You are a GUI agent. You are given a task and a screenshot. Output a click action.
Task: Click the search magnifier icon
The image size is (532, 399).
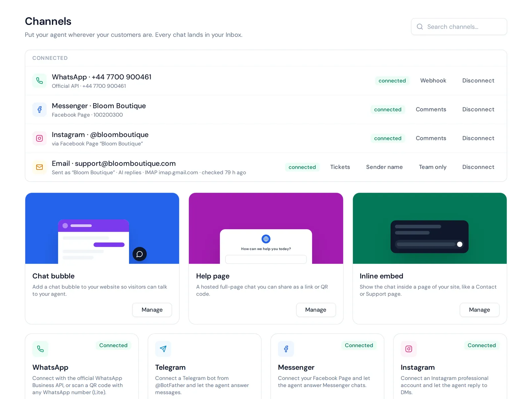pyautogui.click(x=420, y=27)
